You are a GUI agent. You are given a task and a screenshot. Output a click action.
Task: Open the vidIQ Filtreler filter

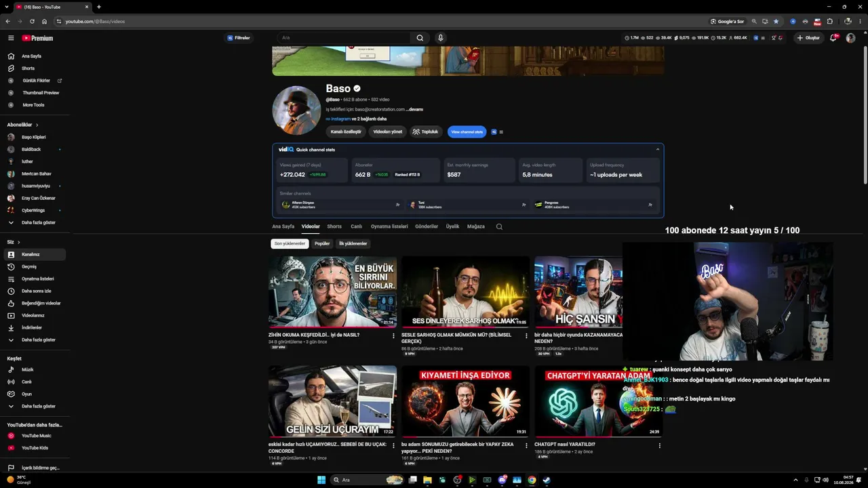[239, 38]
